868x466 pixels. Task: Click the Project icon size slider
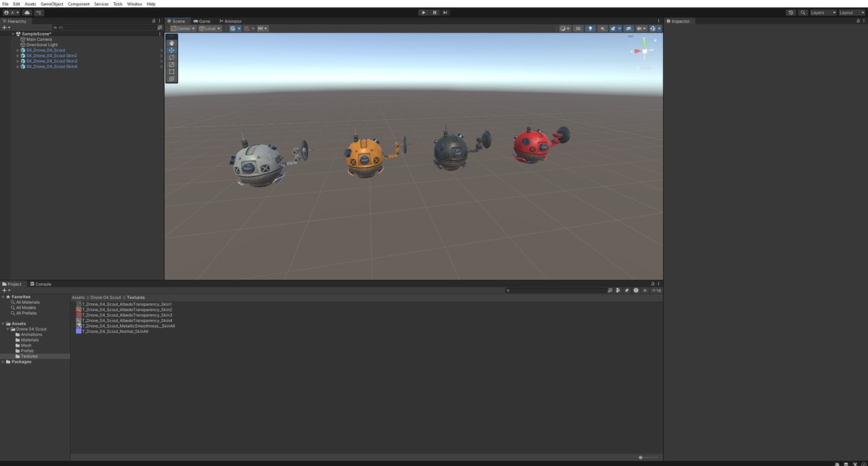click(641, 457)
